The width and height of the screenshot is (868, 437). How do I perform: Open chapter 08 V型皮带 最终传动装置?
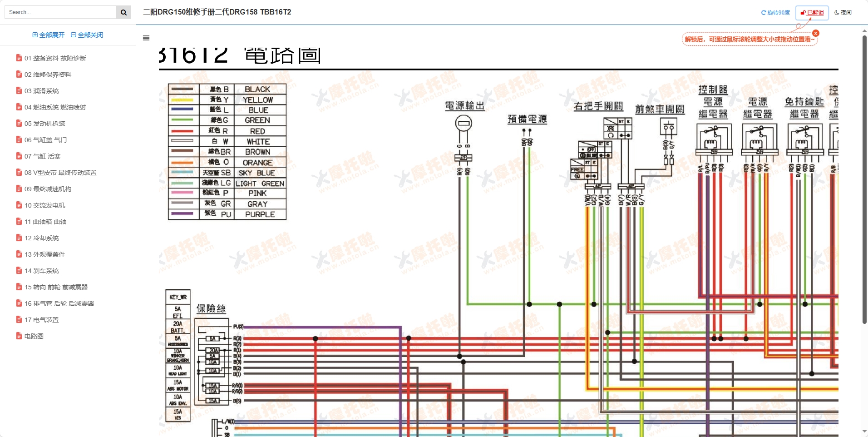coord(60,173)
